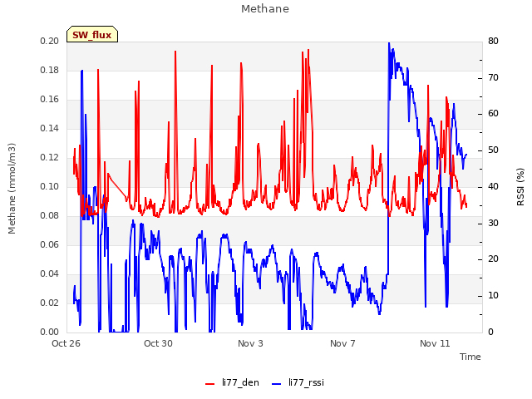This screenshot has width=532, height=399.
Task: Click the blue RSSI peak reaching 80 percent
Action: pyautogui.click(x=389, y=43)
